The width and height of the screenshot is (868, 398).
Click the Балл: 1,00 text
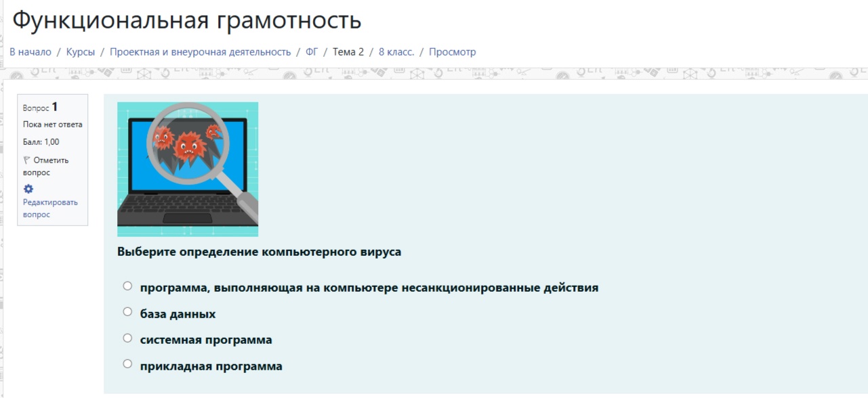(x=41, y=142)
